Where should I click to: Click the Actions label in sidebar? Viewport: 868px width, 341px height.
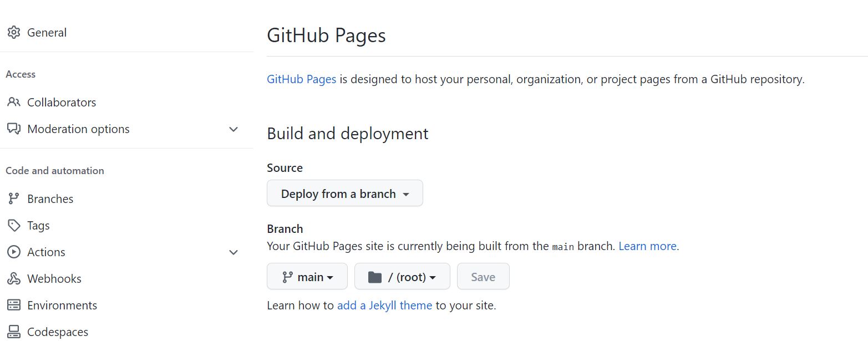click(46, 252)
